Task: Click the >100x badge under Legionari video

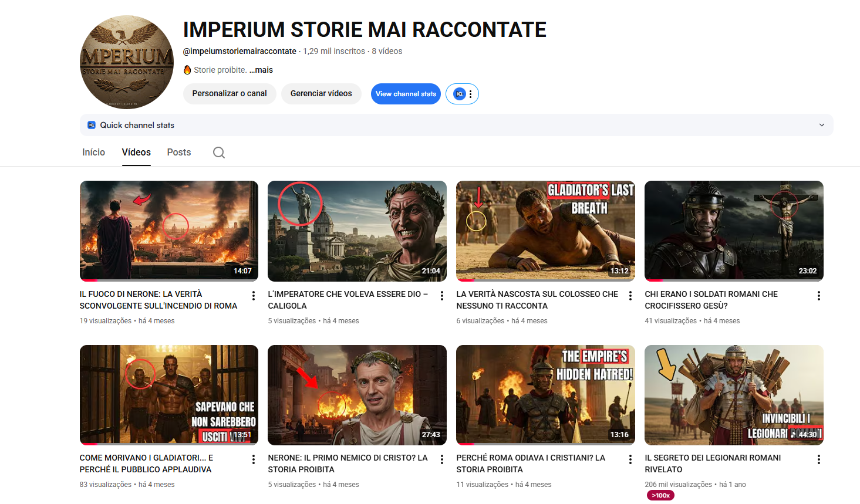Action: point(661,495)
